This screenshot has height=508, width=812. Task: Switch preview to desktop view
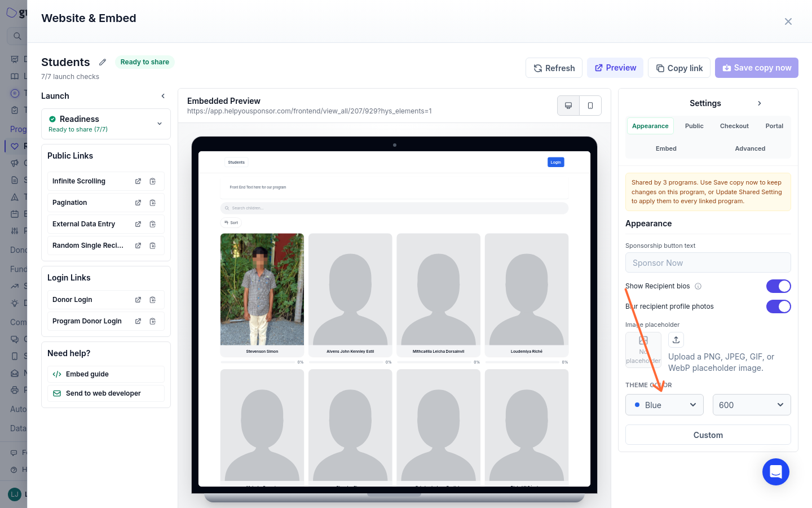568,106
